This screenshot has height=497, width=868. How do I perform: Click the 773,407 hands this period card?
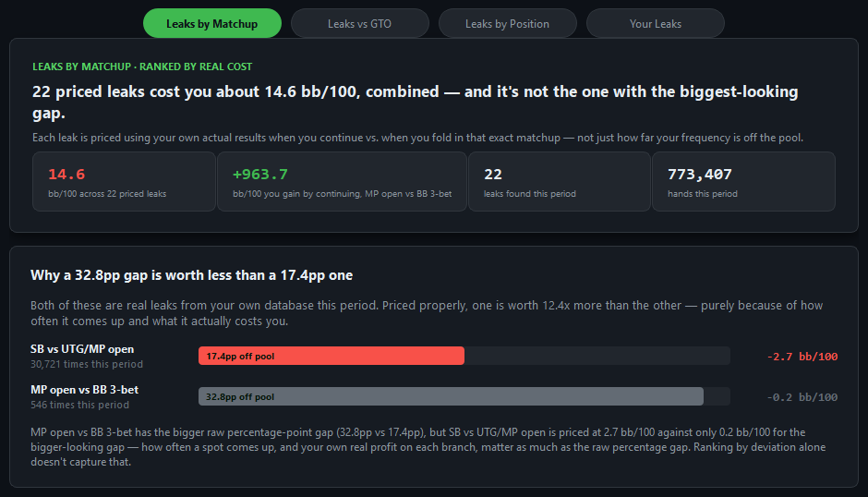[x=743, y=182]
